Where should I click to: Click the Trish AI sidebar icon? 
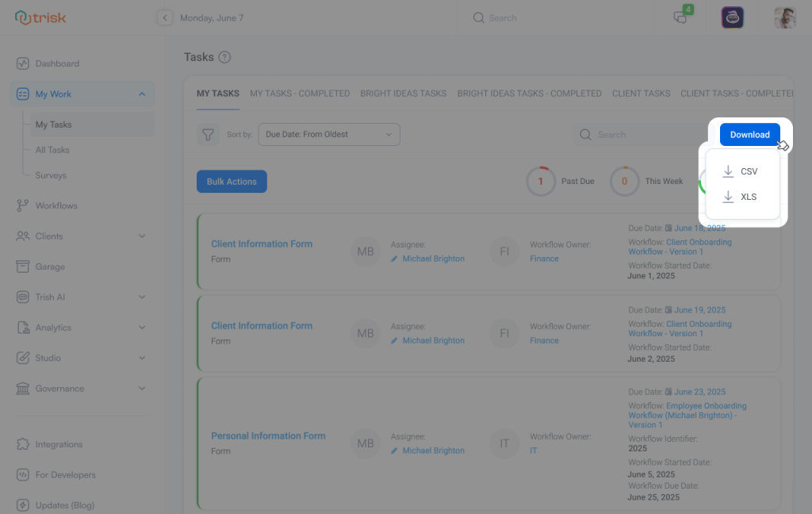tap(23, 297)
